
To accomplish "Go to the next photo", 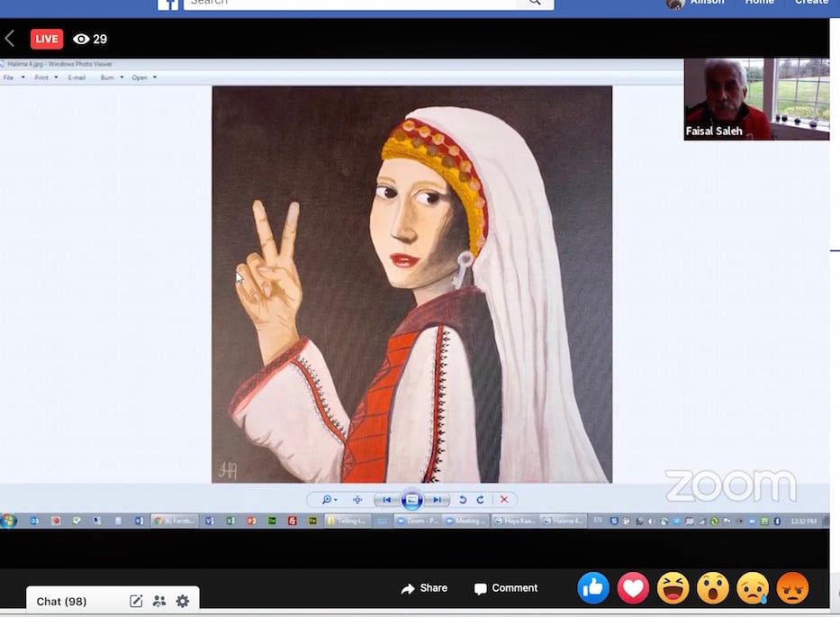I will pos(438,500).
